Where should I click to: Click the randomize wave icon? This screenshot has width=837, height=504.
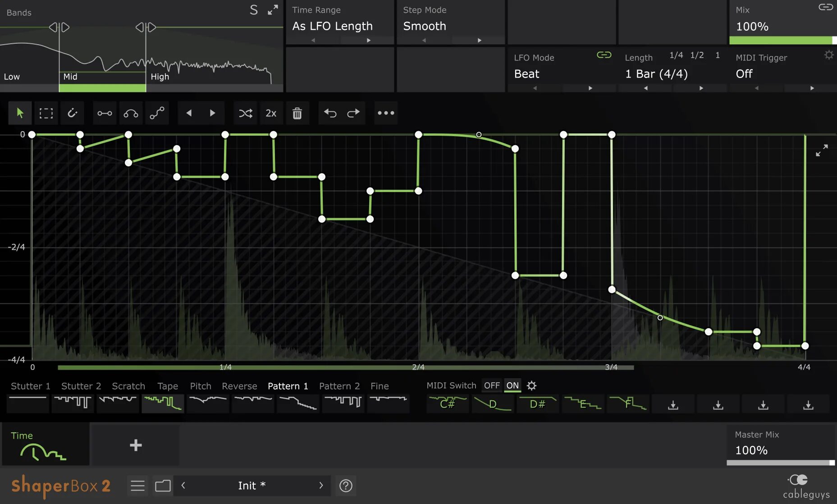(245, 113)
